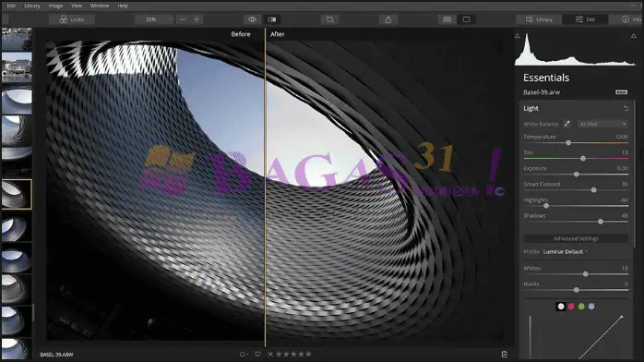Screen dimensions: 644x362
Task: Adjust the Smart Contrast slider handle
Action: [x=593, y=190]
